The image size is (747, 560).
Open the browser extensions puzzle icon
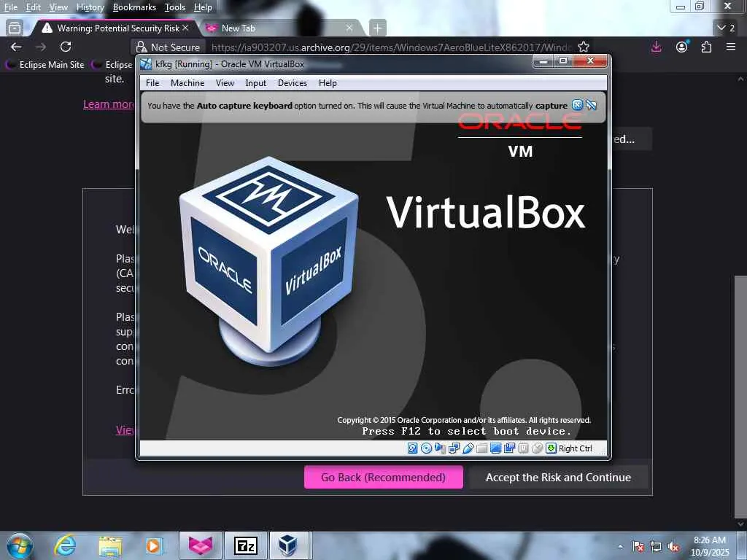click(706, 47)
